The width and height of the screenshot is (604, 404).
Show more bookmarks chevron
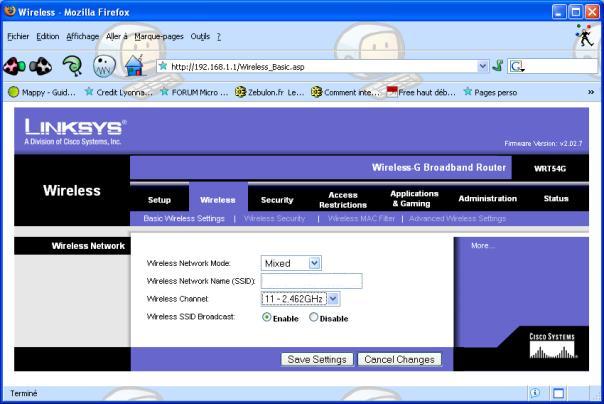pyautogui.click(x=591, y=92)
